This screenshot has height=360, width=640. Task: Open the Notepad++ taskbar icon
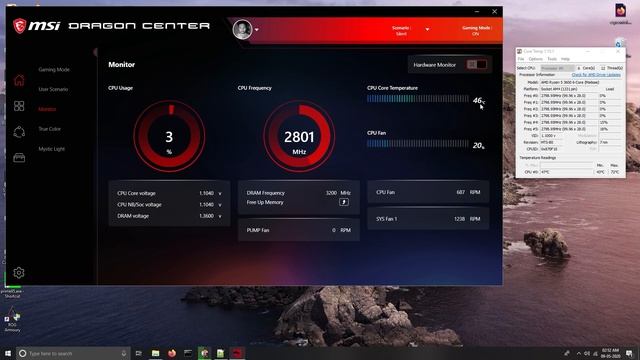(x=220, y=353)
